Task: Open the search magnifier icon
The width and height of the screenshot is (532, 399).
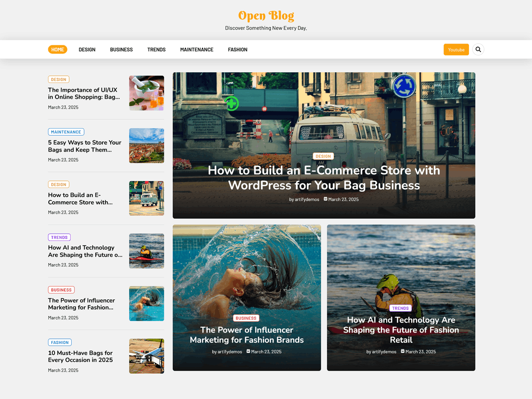Action: (478, 50)
